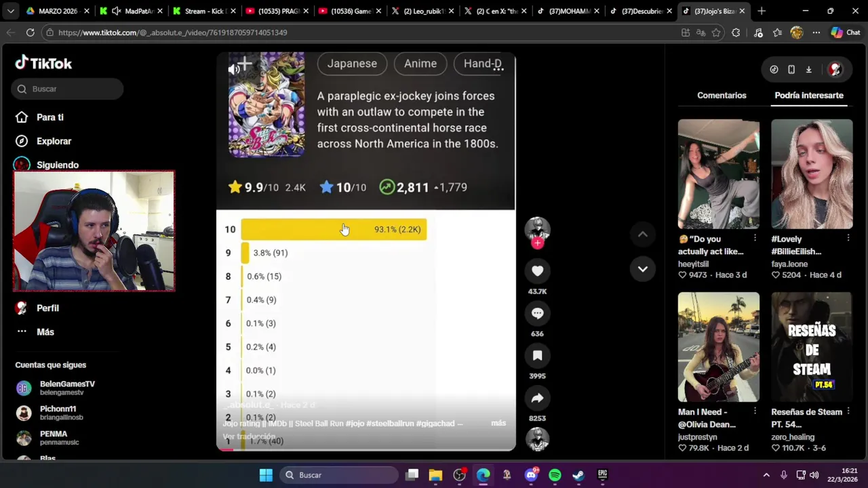Open Steam from taskbar

click(x=578, y=475)
